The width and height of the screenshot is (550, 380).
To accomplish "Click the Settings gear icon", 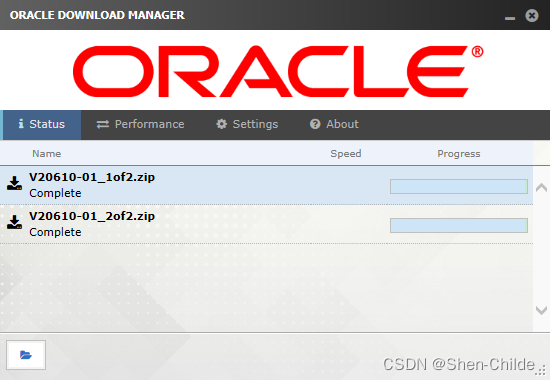I will (221, 124).
